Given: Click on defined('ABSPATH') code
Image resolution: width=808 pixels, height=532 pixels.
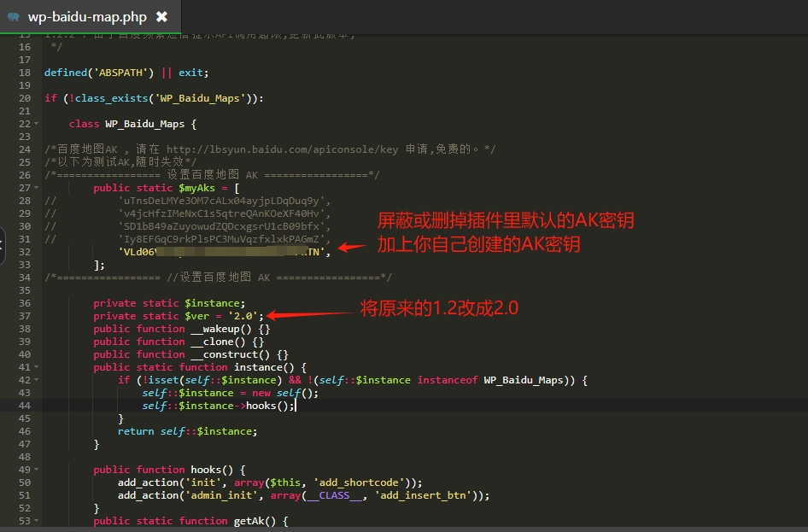Looking at the screenshot, I should 99,73.
